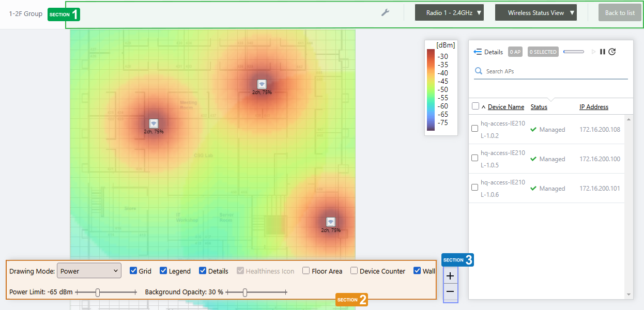The height and width of the screenshot is (310, 644).
Task: Zoom in with the plus button
Action: click(450, 276)
